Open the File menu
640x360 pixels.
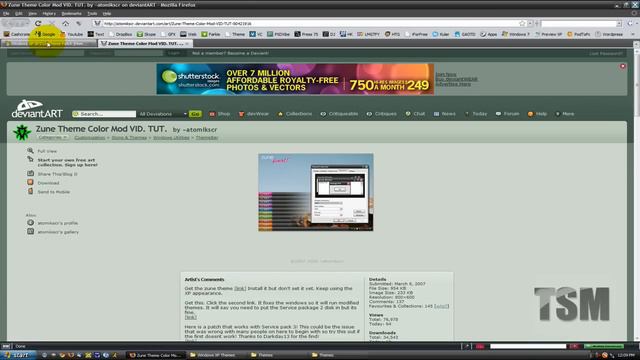(x=6, y=13)
